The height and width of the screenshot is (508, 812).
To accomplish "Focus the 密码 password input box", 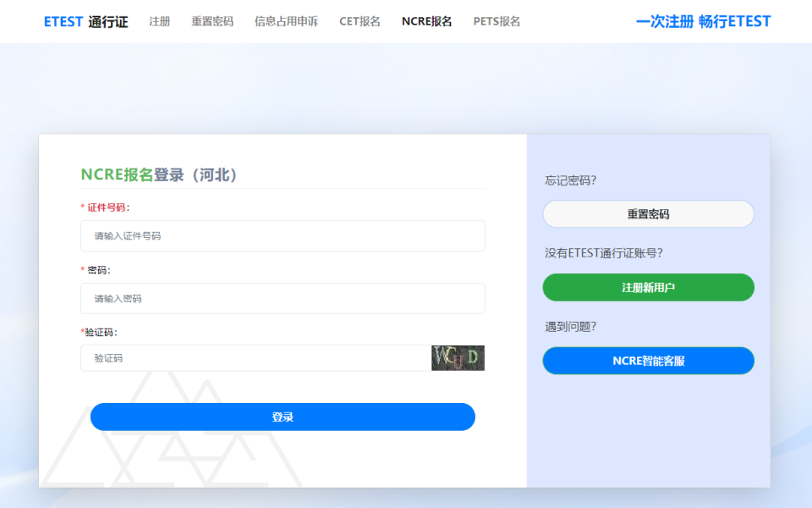I will point(283,298).
